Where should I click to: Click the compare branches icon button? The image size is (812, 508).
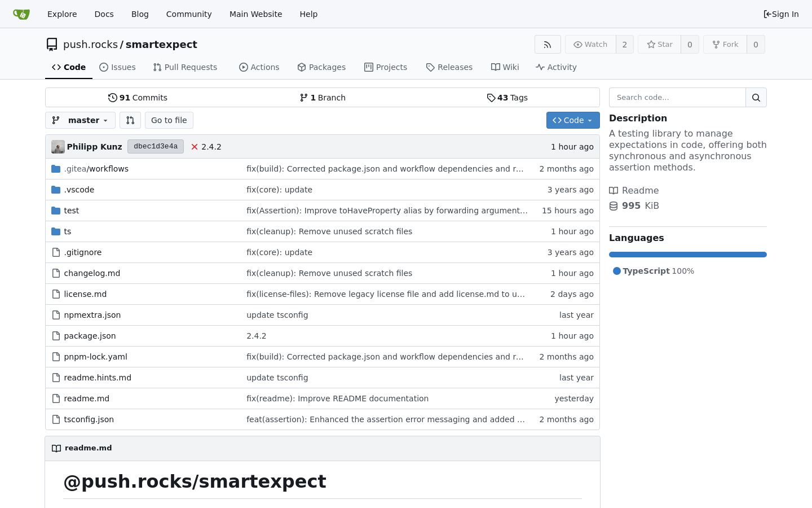130,120
